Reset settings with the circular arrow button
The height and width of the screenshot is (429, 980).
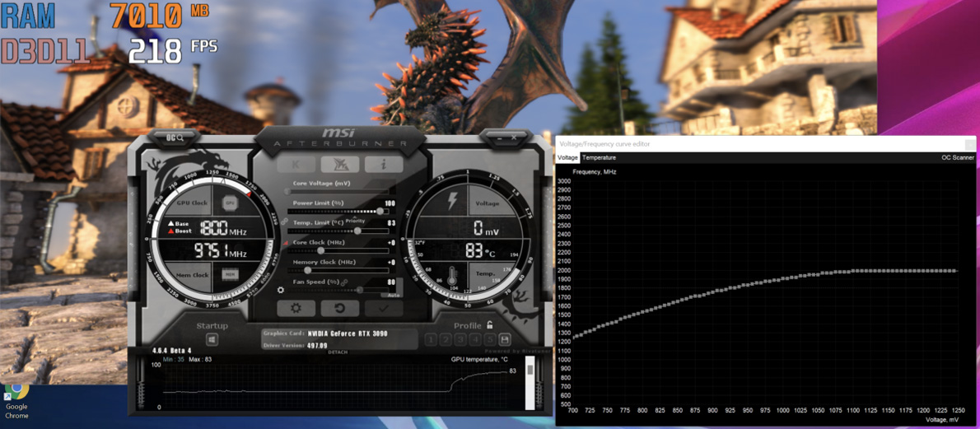340,308
